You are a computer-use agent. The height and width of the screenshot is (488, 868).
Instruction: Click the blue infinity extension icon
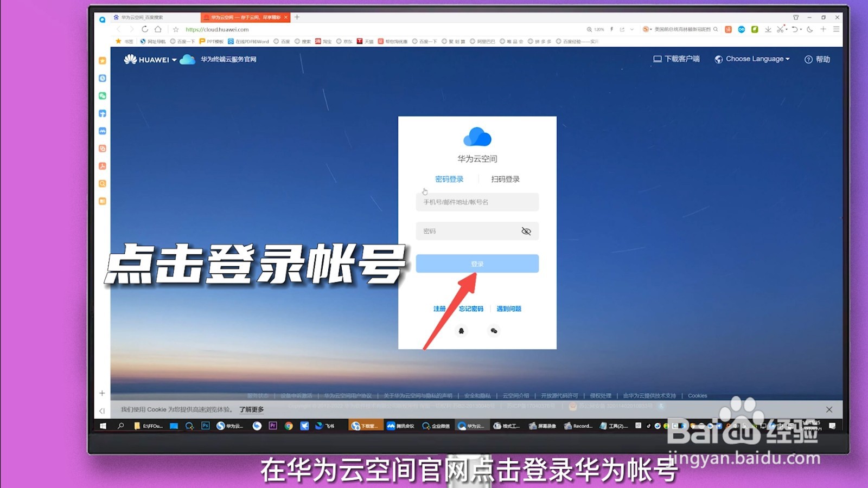tap(741, 29)
